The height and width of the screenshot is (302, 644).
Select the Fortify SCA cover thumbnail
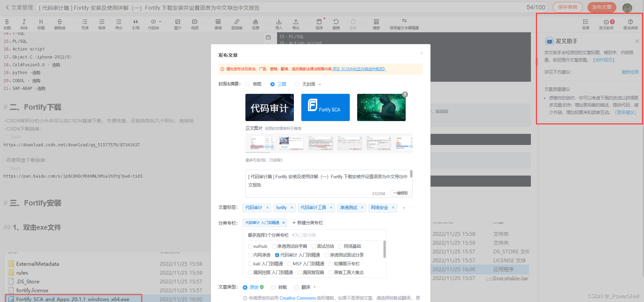(326, 107)
